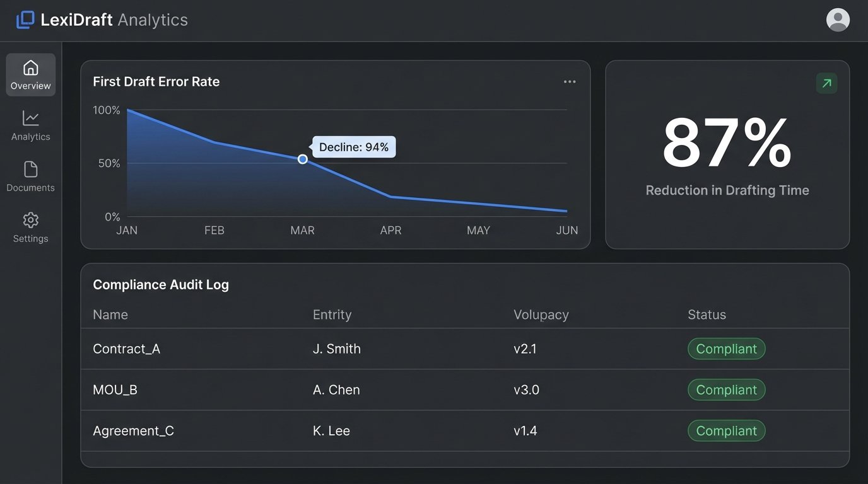Sort by the Name column header
This screenshot has width=868, height=484.
pyautogui.click(x=110, y=314)
